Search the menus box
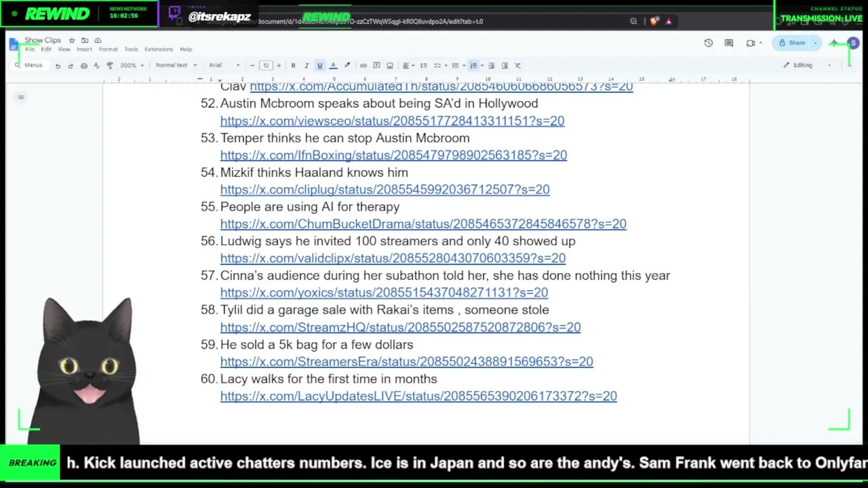868x488 pixels. tap(29, 66)
